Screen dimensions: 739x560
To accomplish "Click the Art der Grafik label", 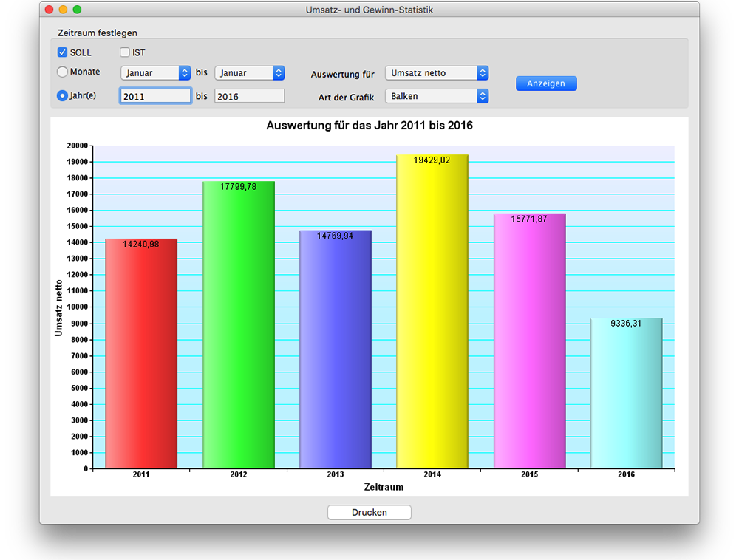I will coord(347,97).
